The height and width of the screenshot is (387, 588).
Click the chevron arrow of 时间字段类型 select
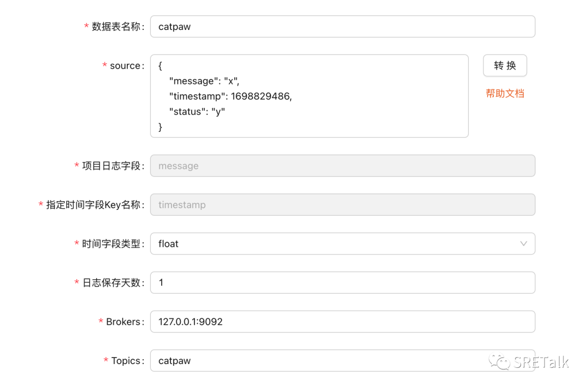click(x=524, y=244)
